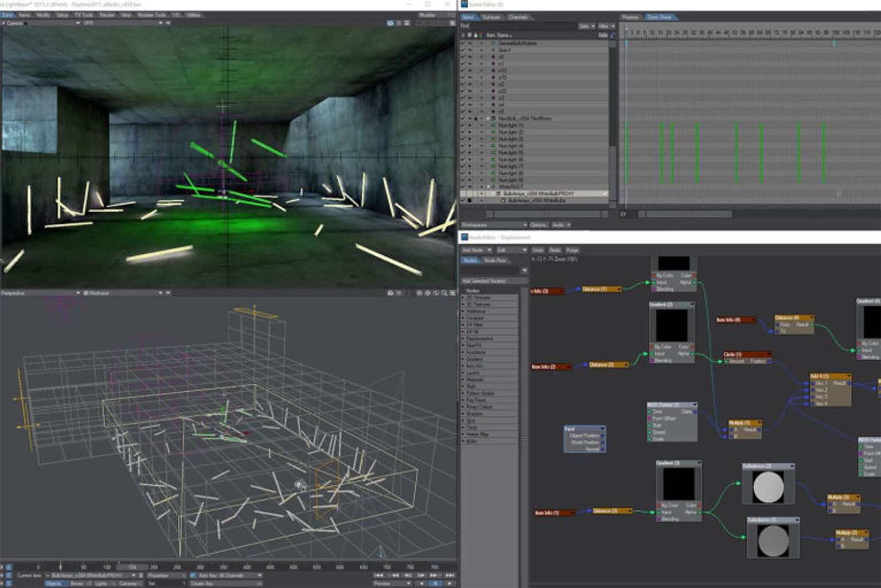This screenshot has height=588, width=881.
Task: Click the go to last frame icon
Action: pos(450,575)
